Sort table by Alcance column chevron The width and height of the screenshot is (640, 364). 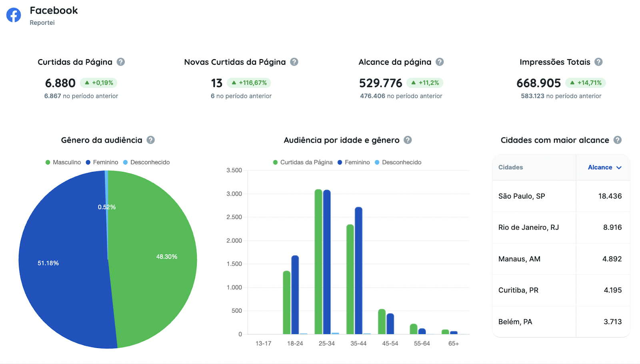(619, 167)
